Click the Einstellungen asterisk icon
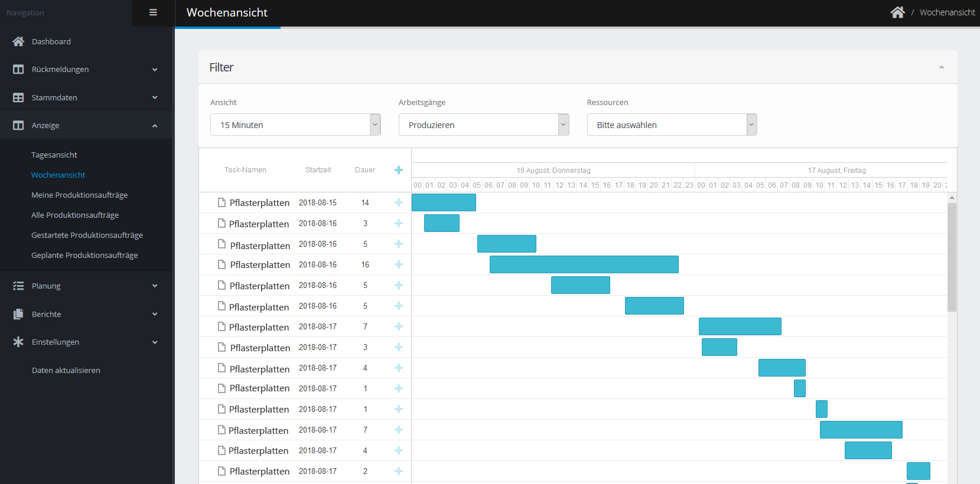Viewport: 980px width, 484px height. (x=18, y=342)
